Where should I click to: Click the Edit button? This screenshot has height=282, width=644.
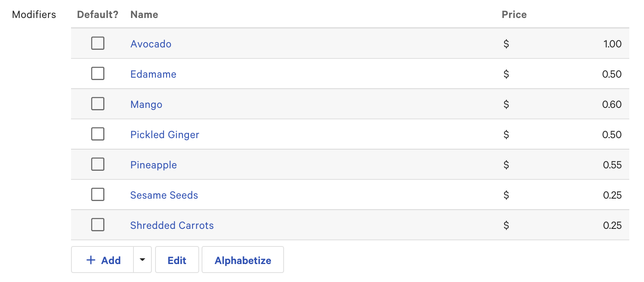pyautogui.click(x=177, y=260)
